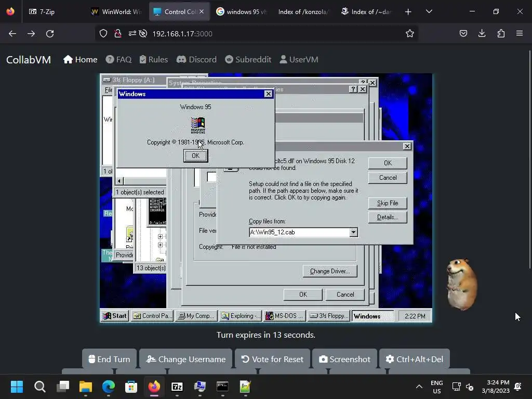Open the Pocket save icon
Image resolution: width=532 pixels, height=399 pixels.
pyautogui.click(x=463, y=33)
